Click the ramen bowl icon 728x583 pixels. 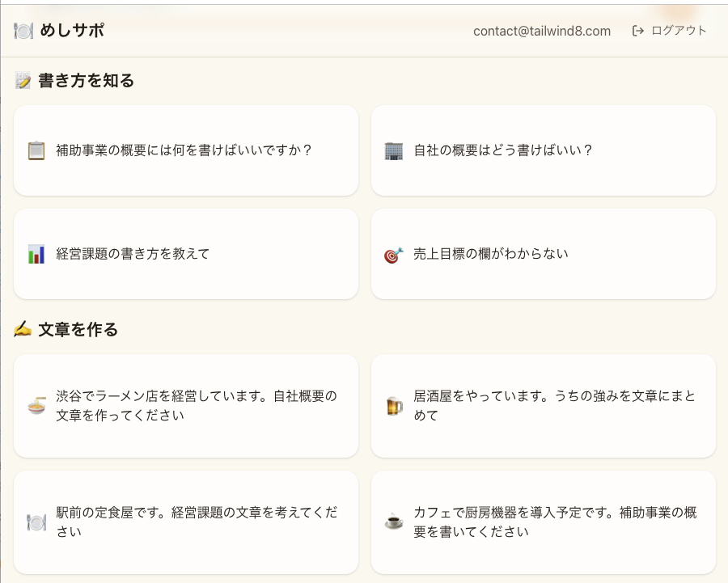click(36, 406)
